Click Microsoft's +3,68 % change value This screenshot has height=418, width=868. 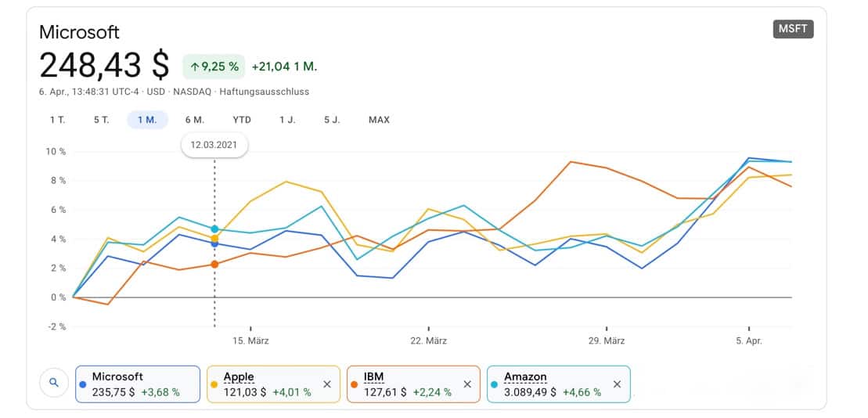click(x=160, y=392)
